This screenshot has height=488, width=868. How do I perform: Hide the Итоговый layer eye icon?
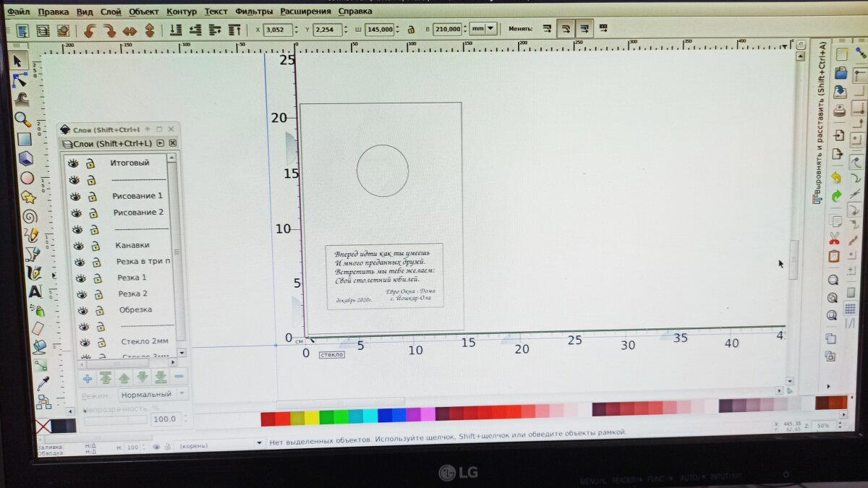coord(73,163)
